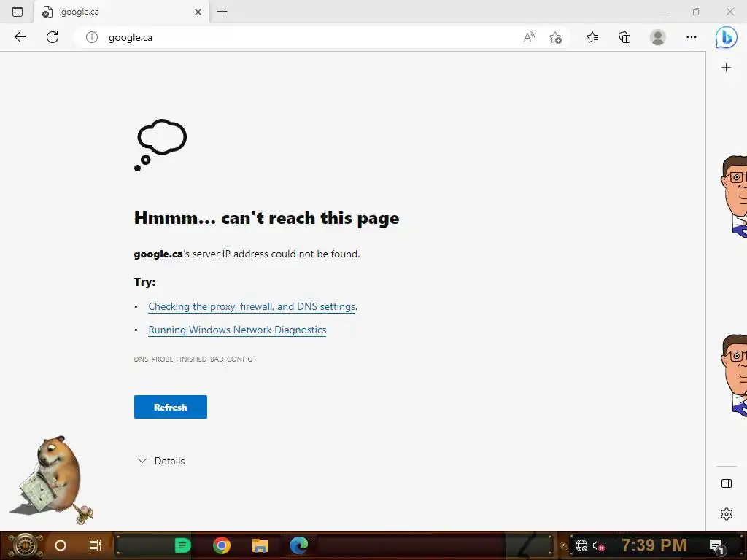Launch Google Chrome from taskbar
Viewport: 747px width, 560px height.
click(222, 545)
